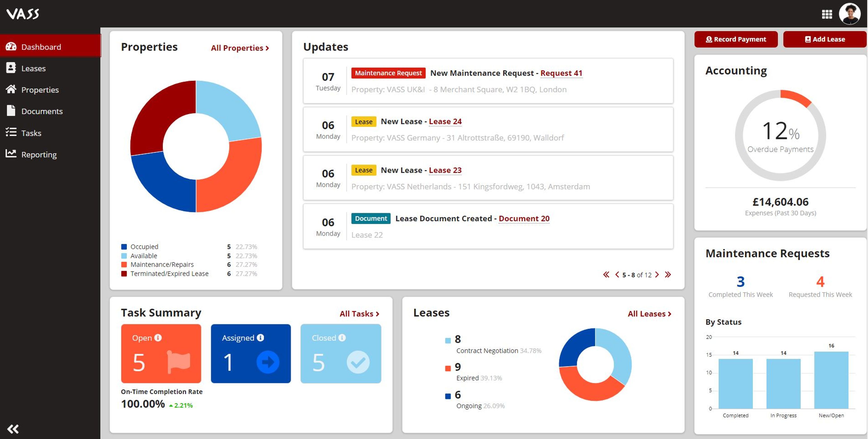
Task: Click the Closed tasks info icon
Action: pyautogui.click(x=342, y=337)
